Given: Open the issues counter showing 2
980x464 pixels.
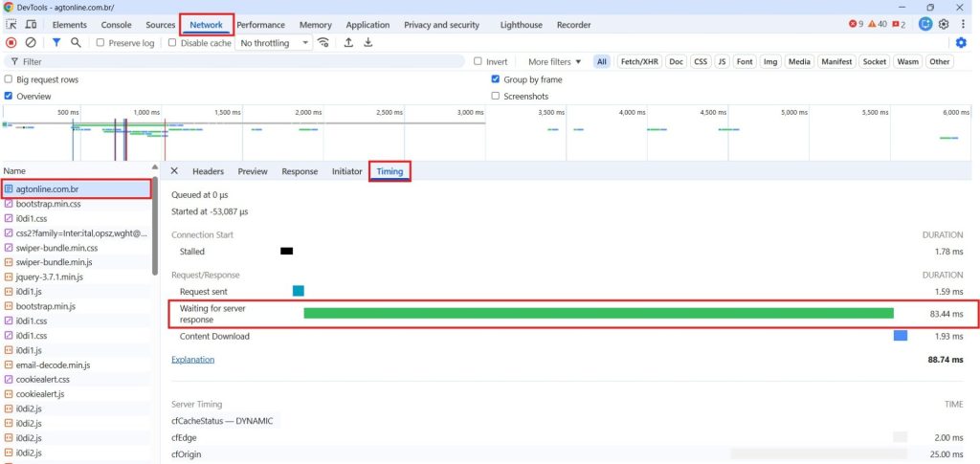Looking at the screenshot, I should tap(900, 24).
